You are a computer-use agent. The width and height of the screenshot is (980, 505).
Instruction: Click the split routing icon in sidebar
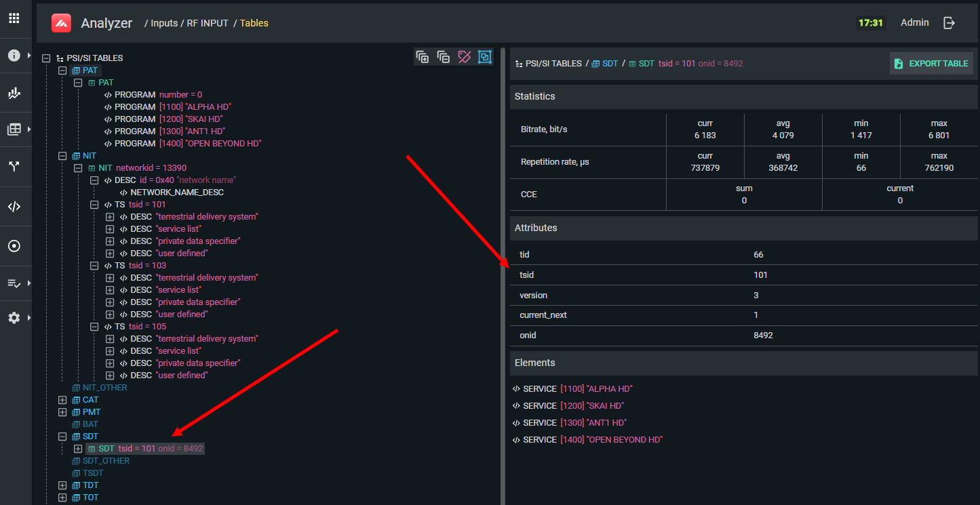tap(14, 166)
